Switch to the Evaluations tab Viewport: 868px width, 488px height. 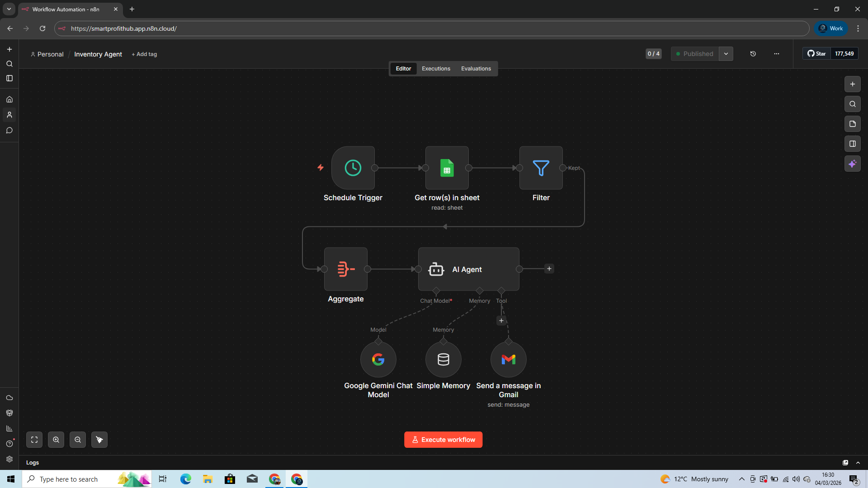(476, 69)
